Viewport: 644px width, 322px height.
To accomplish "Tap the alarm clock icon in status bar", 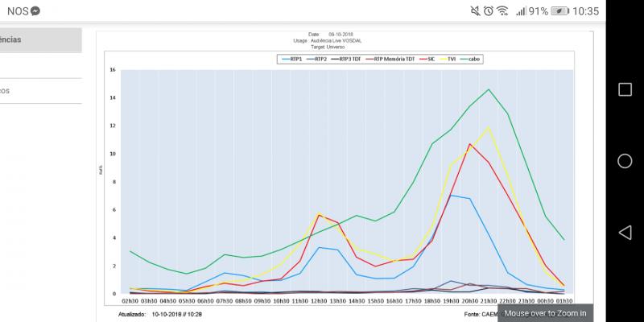I will click(489, 11).
